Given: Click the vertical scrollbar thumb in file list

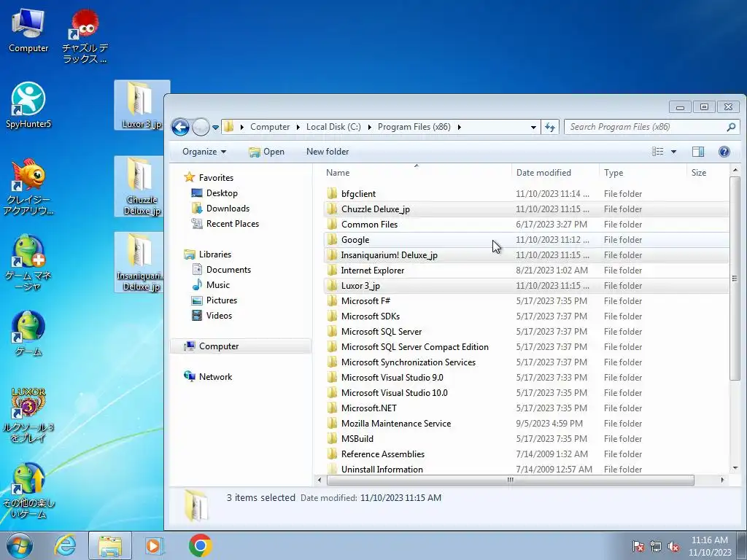Looking at the screenshot, I should click(x=735, y=279).
